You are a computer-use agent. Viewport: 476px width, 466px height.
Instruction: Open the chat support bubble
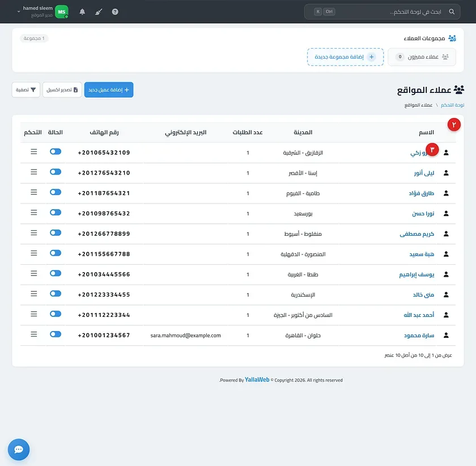(x=19, y=450)
